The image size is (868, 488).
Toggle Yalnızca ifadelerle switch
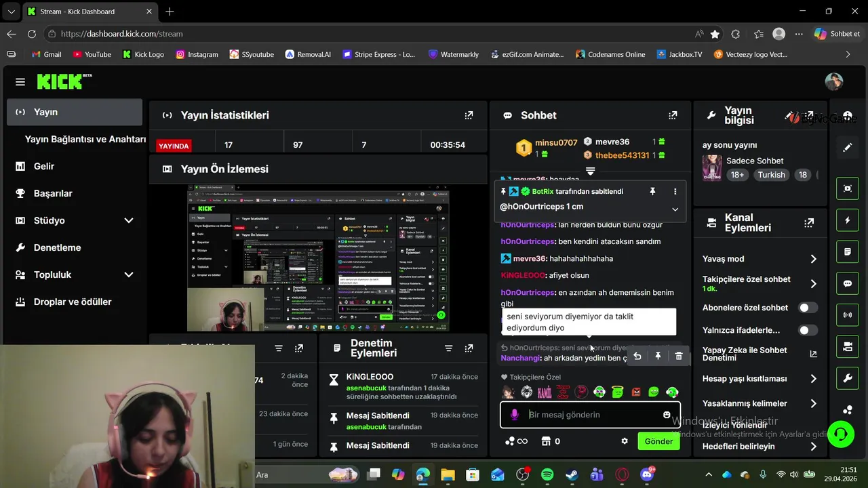coord(808,330)
